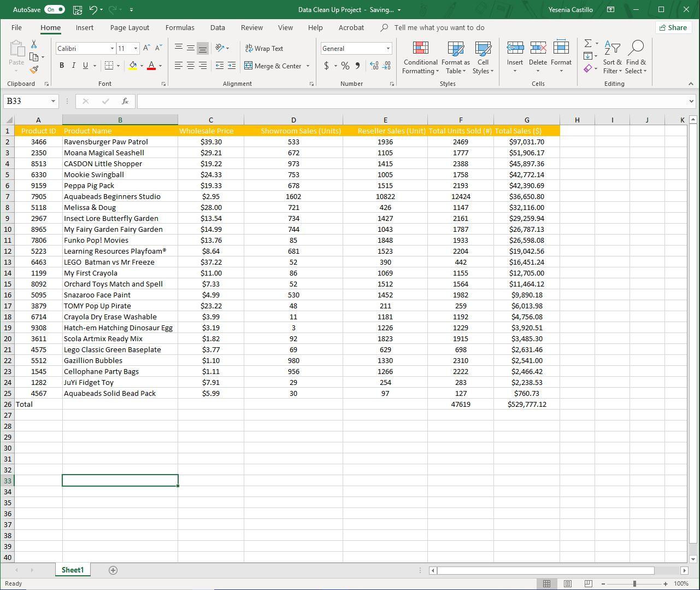This screenshot has height=590, width=700.
Task: Decrease font size with smaller A
Action: (x=158, y=48)
